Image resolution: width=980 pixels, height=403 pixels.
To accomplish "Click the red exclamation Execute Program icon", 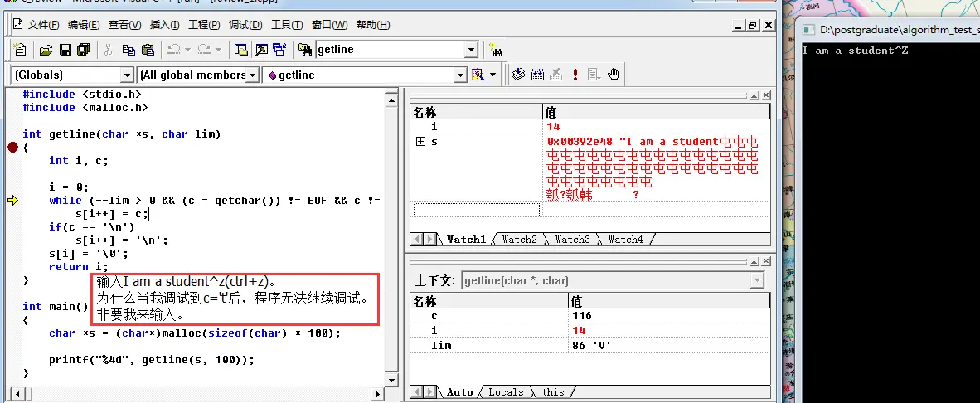I will pyautogui.click(x=575, y=75).
